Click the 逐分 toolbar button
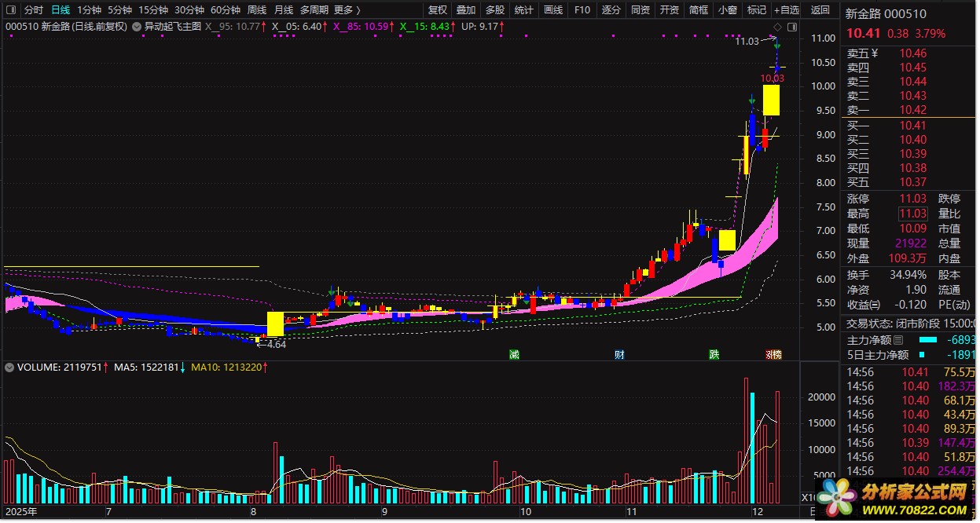The height and width of the screenshot is (523, 980). pos(611,10)
